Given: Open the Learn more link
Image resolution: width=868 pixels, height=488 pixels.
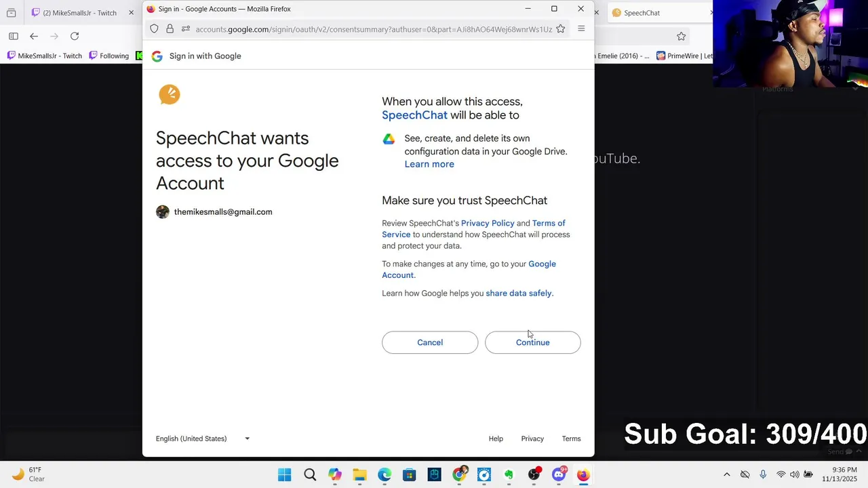Looking at the screenshot, I should click(429, 164).
